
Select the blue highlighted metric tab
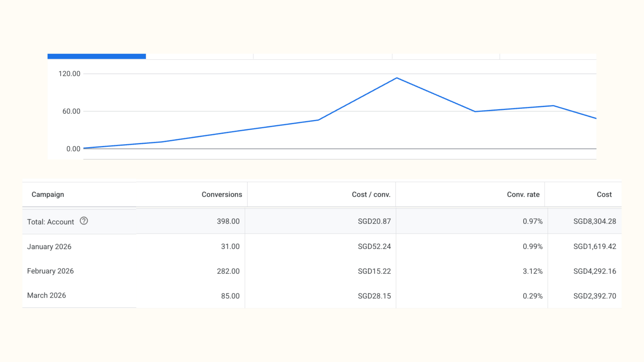click(x=97, y=56)
